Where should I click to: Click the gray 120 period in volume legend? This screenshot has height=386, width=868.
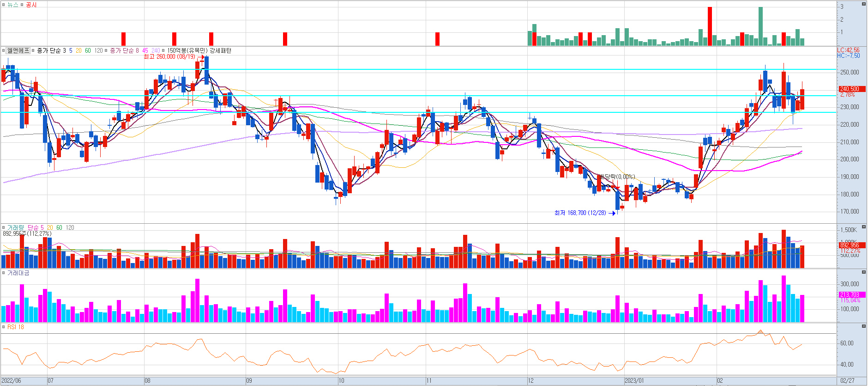point(70,227)
